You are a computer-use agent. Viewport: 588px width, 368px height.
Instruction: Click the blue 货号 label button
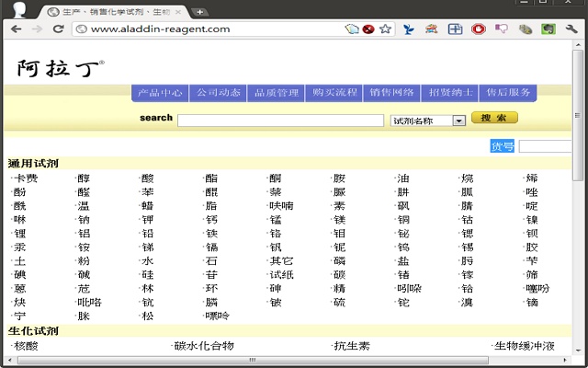503,146
